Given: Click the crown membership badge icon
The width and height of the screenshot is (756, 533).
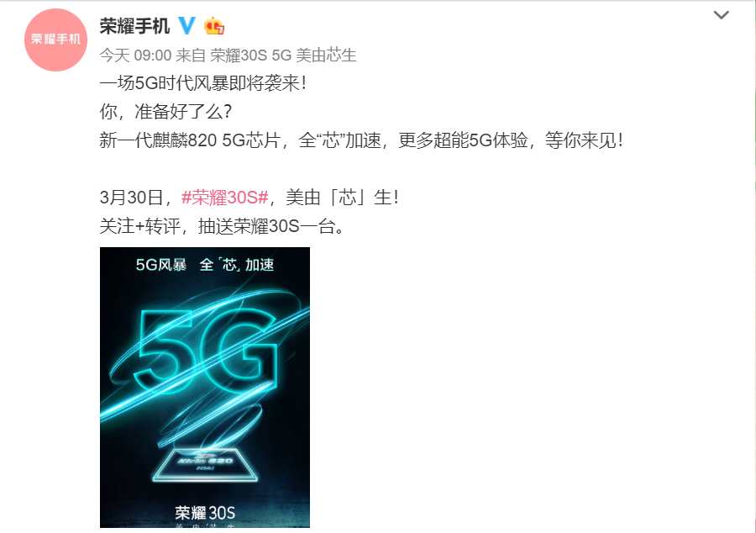Looking at the screenshot, I should pos(214,25).
